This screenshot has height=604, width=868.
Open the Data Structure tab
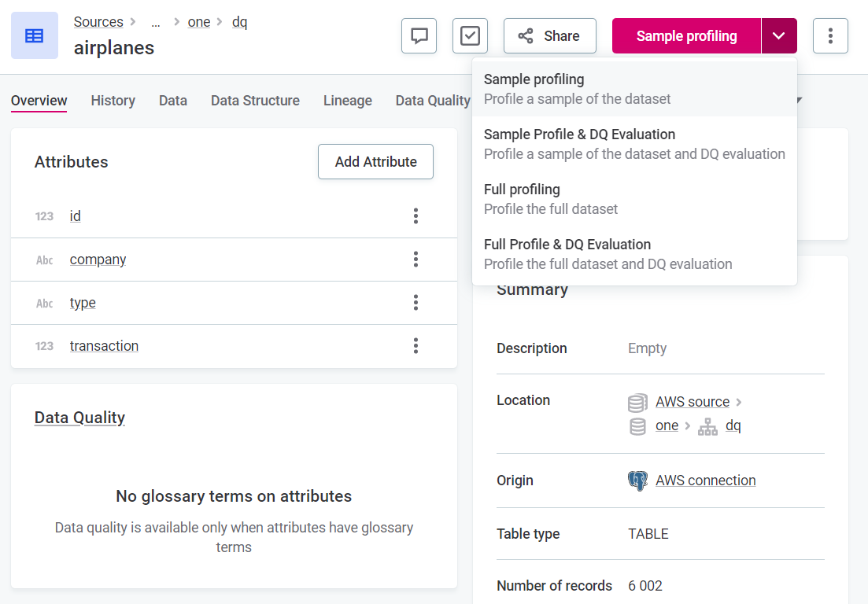click(x=255, y=101)
